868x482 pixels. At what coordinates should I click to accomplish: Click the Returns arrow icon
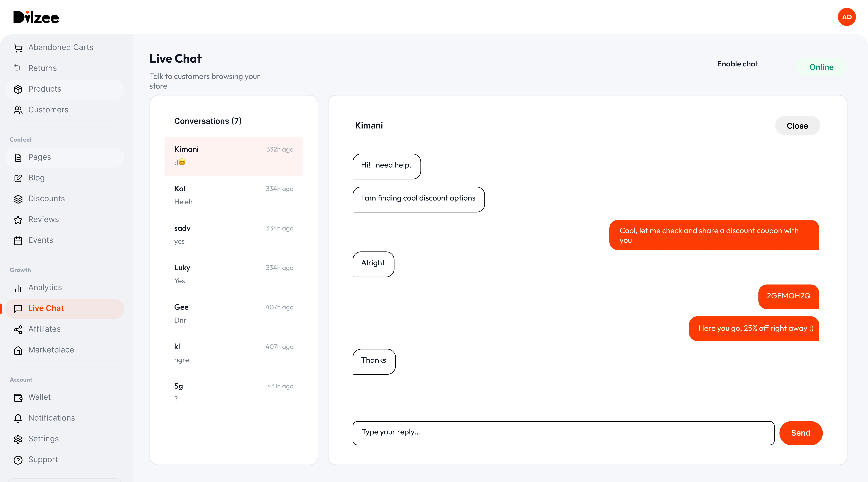[17, 68]
